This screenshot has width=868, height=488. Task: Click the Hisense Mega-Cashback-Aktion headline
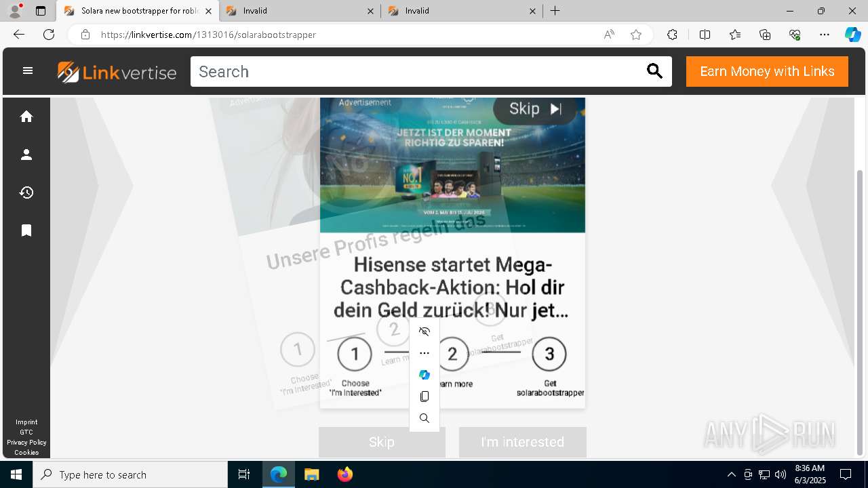tap(452, 287)
